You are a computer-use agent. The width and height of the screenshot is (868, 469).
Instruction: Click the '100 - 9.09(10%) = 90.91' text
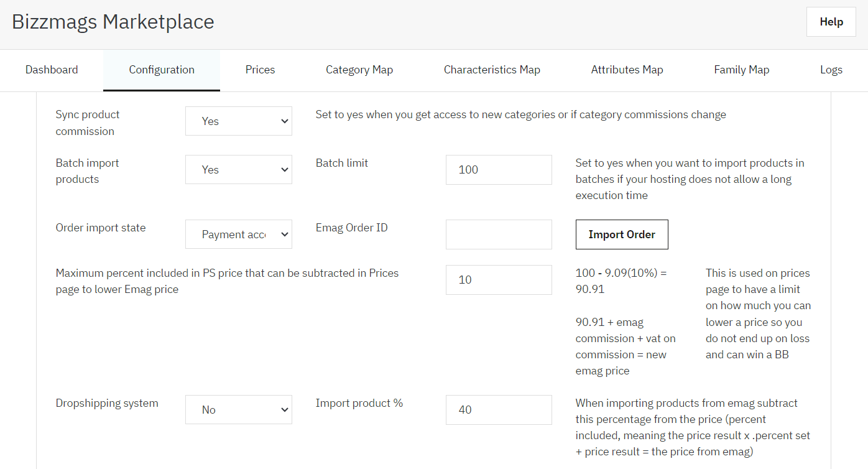621,281
